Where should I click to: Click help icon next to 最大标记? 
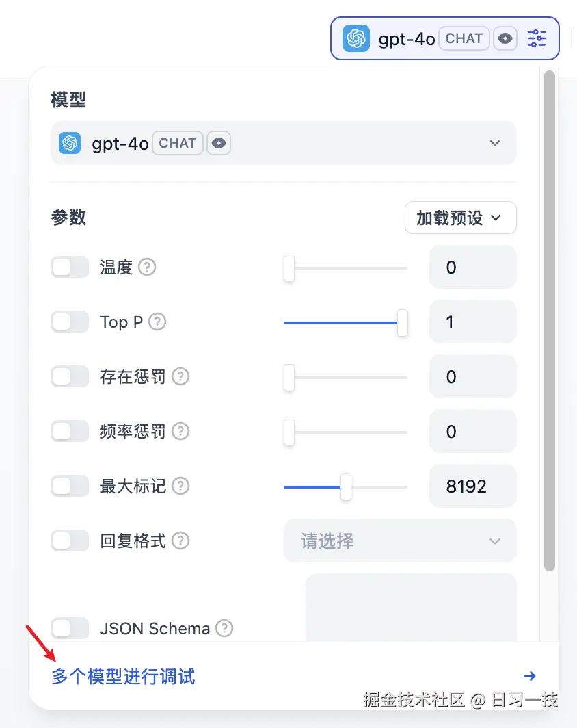coord(180,486)
